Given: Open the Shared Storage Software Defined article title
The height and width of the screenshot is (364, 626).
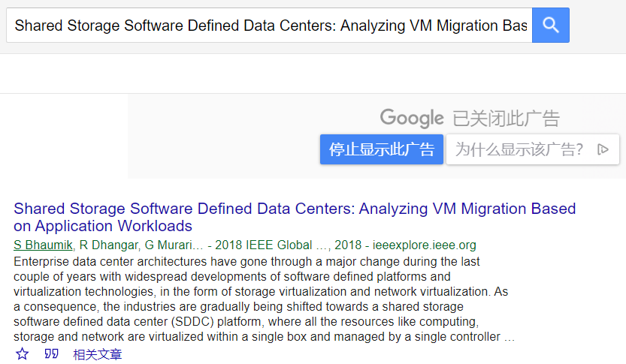Looking at the screenshot, I should pyautogui.click(x=295, y=209).
